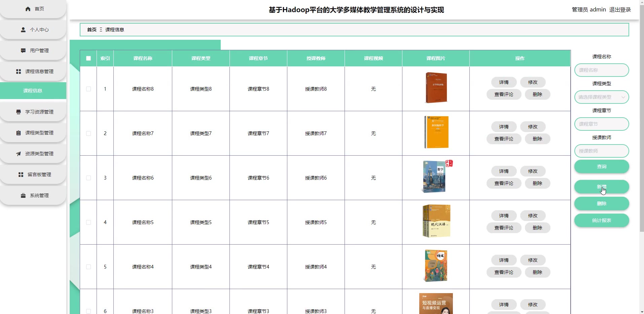Open 详情 for 课程名称5

tap(504, 216)
